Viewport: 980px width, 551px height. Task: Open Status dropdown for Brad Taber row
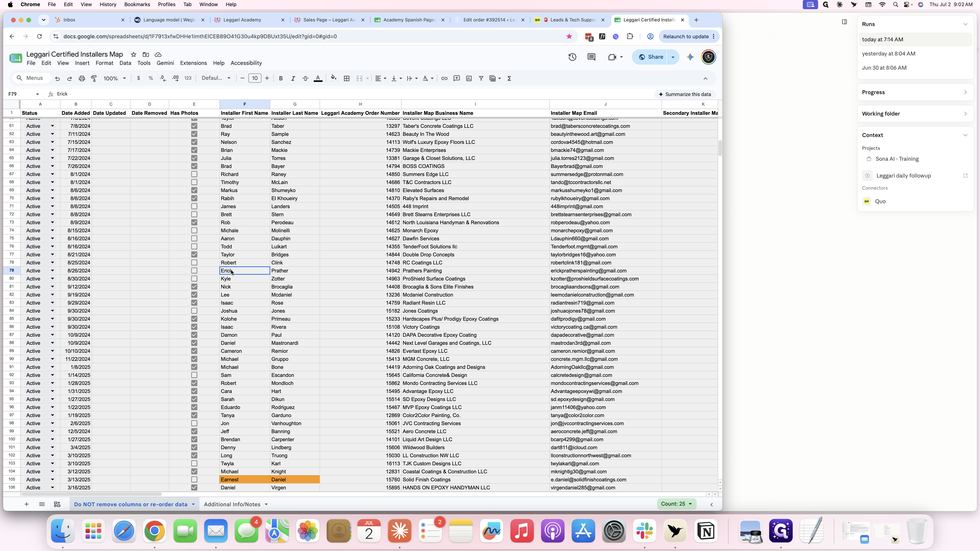[52, 126]
